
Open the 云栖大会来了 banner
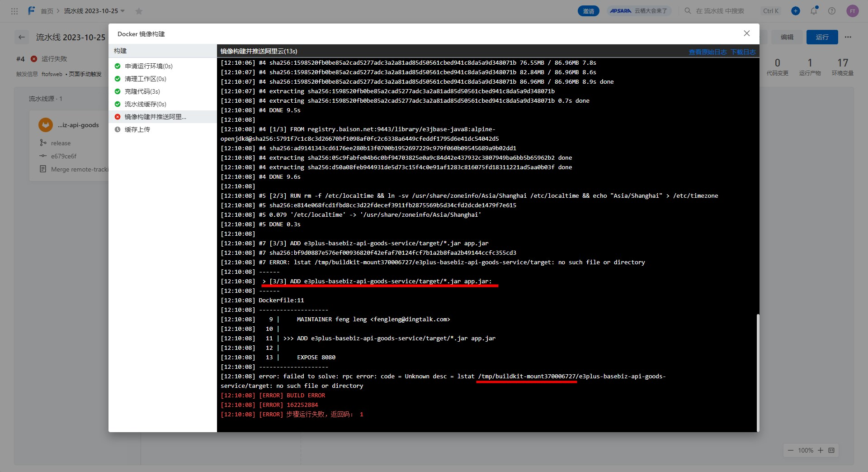(x=639, y=11)
